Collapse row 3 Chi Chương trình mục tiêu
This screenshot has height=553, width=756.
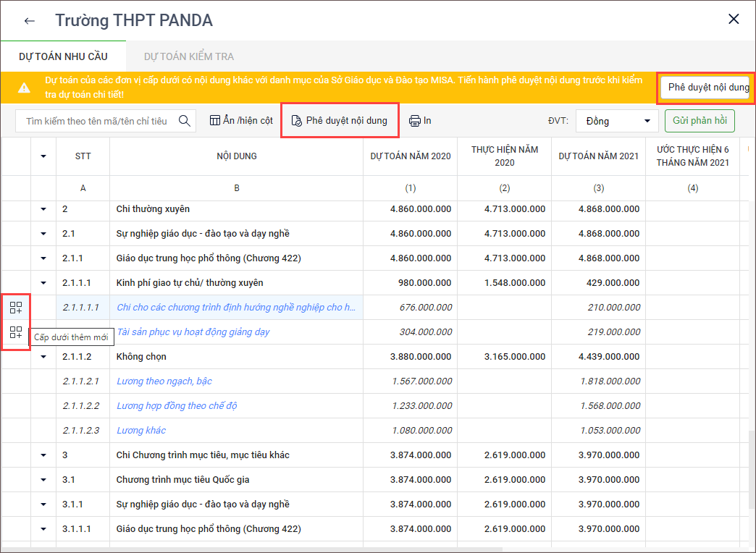coord(43,455)
